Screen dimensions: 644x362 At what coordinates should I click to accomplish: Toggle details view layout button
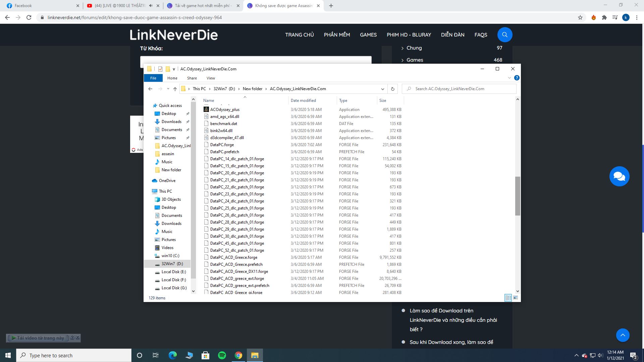pos(508,298)
